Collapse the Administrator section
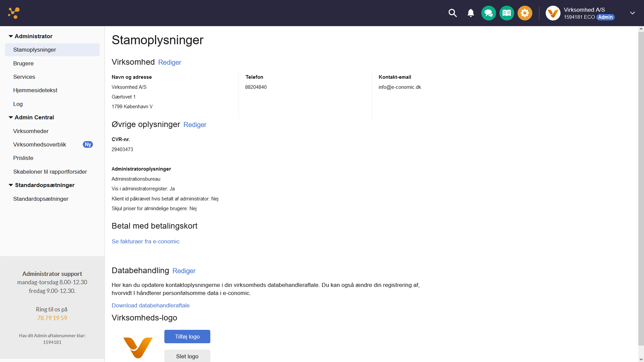This screenshot has width=644, height=362. pyautogui.click(x=10, y=36)
